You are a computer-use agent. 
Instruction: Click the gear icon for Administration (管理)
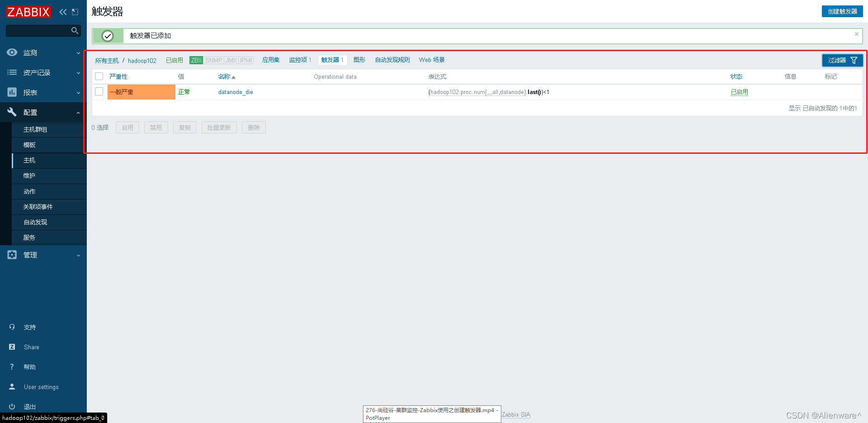click(x=12, y=255)
